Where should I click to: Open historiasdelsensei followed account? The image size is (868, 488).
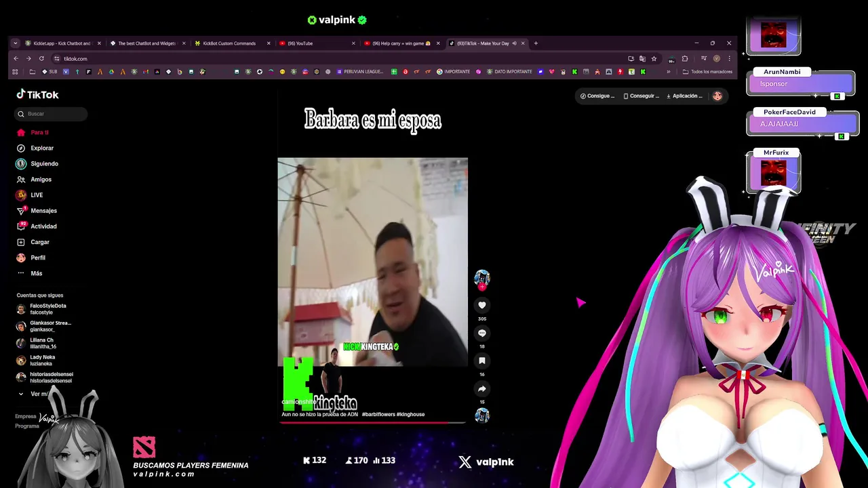[x=45, y=377]
